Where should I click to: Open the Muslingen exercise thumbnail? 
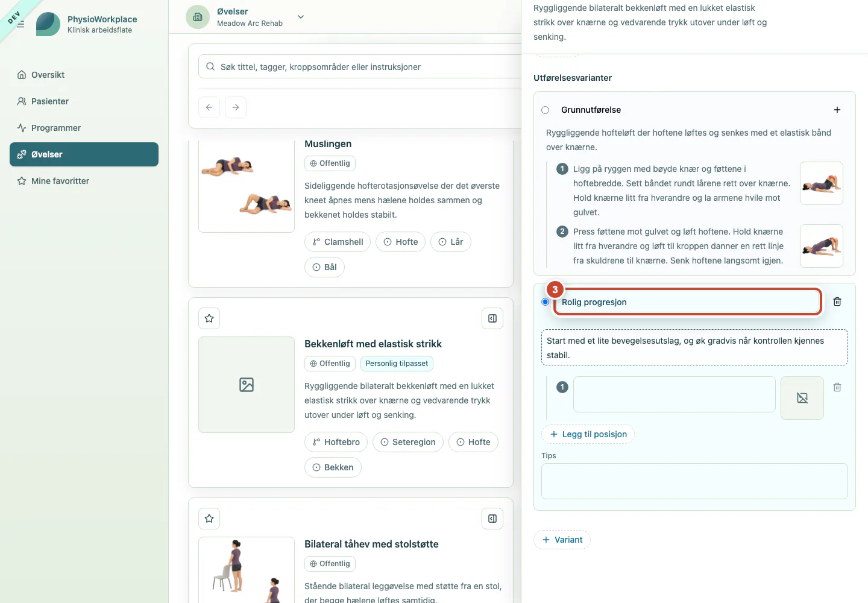[x=247, y=185]
